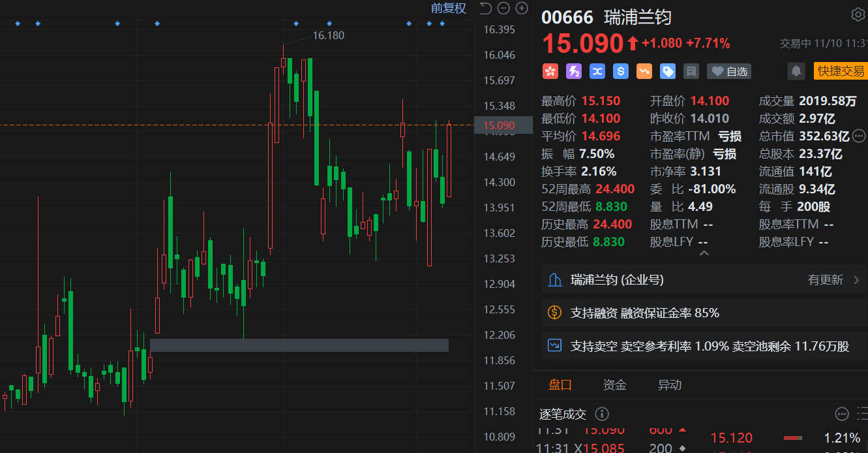Click the Hong Kong market flag icon
The image size is (868, 453).
[550, 71]
